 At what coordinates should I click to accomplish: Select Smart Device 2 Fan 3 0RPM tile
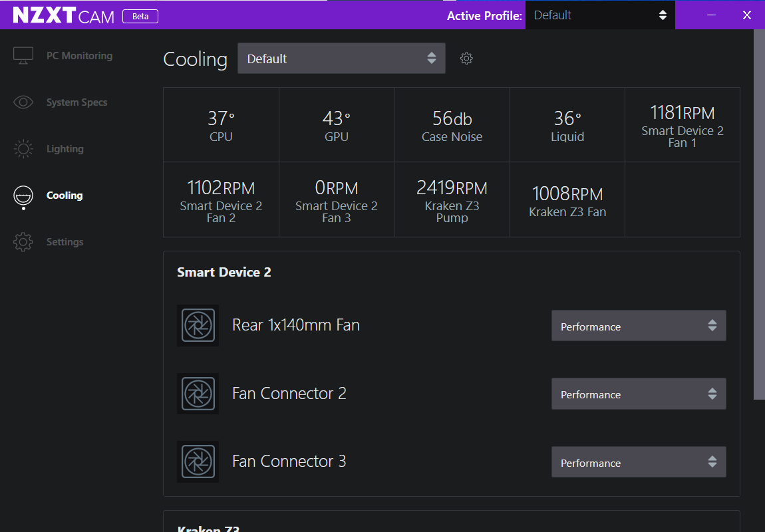pos(336,199)
